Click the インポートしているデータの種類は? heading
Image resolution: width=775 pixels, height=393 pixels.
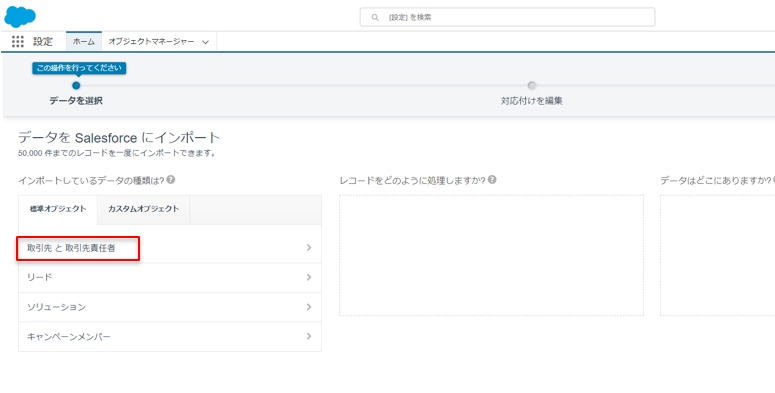[x=91, y=180]
